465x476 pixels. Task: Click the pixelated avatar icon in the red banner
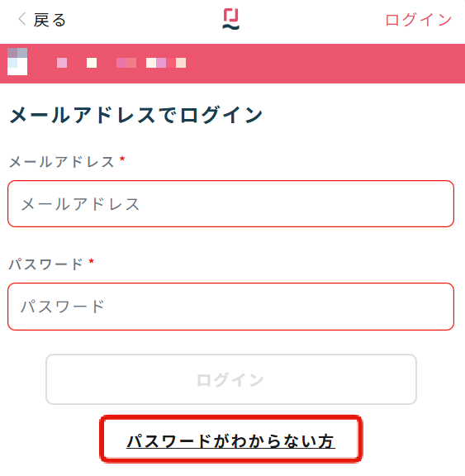click(x=17, y=61)
